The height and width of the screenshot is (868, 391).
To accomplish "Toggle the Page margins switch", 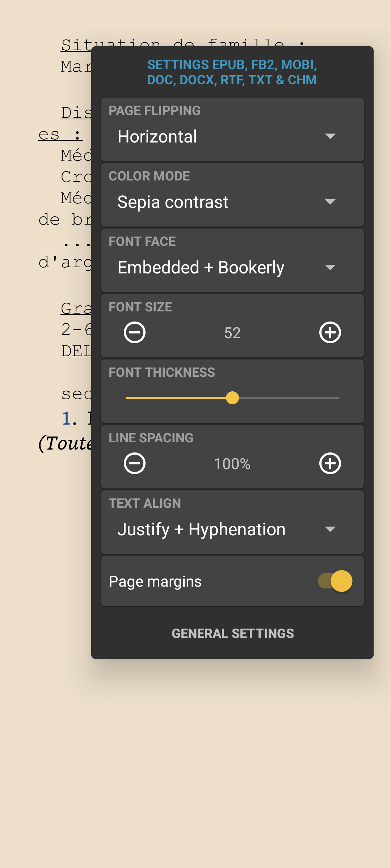I will pyautogui.click(x=335, y=581).
